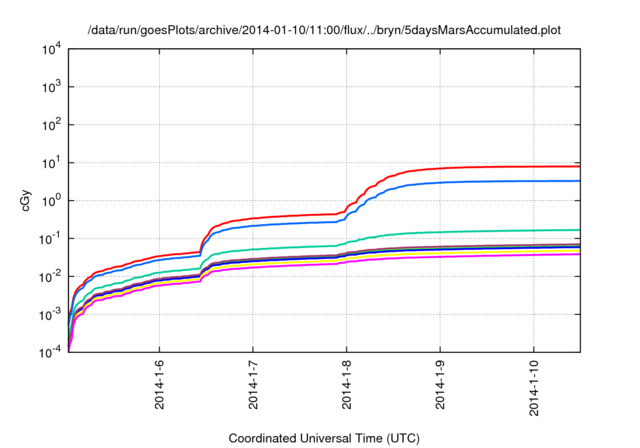Click the magenta curve near 2014-1-9
This screenshot has width=640, height=448.
coord(440,257)
